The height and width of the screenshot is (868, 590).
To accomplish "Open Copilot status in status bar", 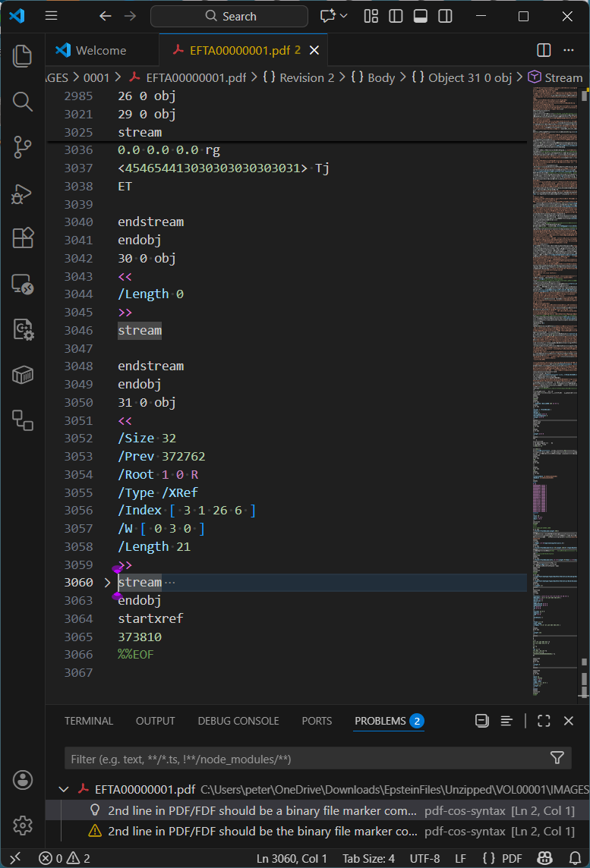I will tap(545, 859).
